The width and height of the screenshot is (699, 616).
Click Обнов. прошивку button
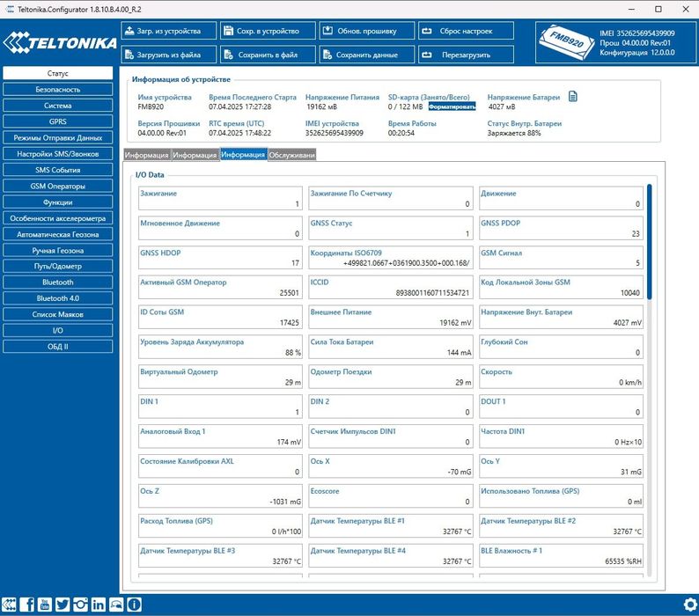[366, 31]
